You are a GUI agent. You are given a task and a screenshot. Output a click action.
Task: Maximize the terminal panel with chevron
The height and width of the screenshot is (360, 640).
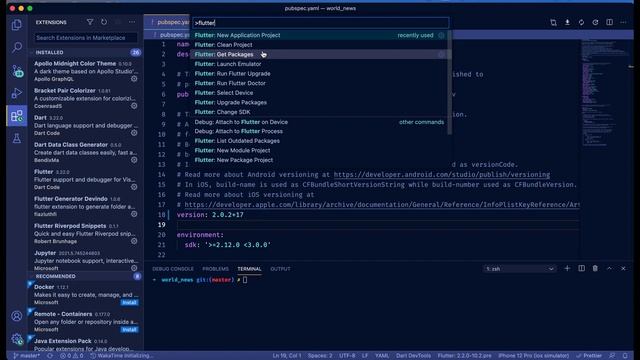point(609,268)
